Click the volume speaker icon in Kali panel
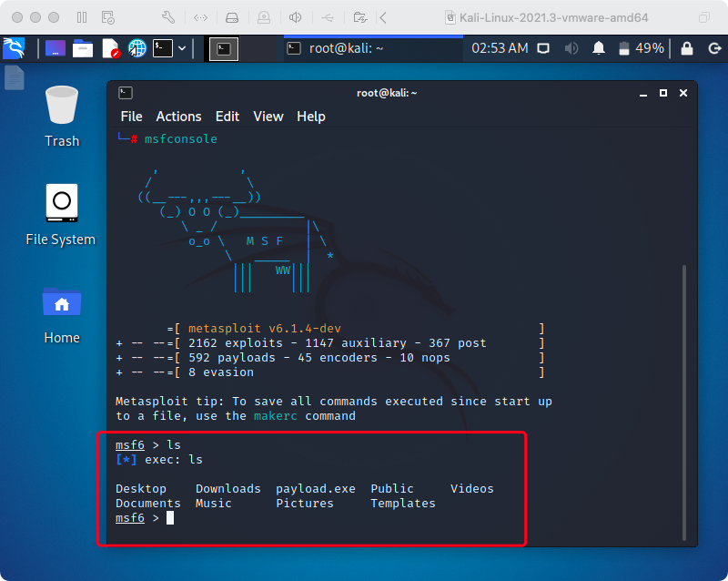Viewport: 728px width, 581px height. [x=571, y=48]
